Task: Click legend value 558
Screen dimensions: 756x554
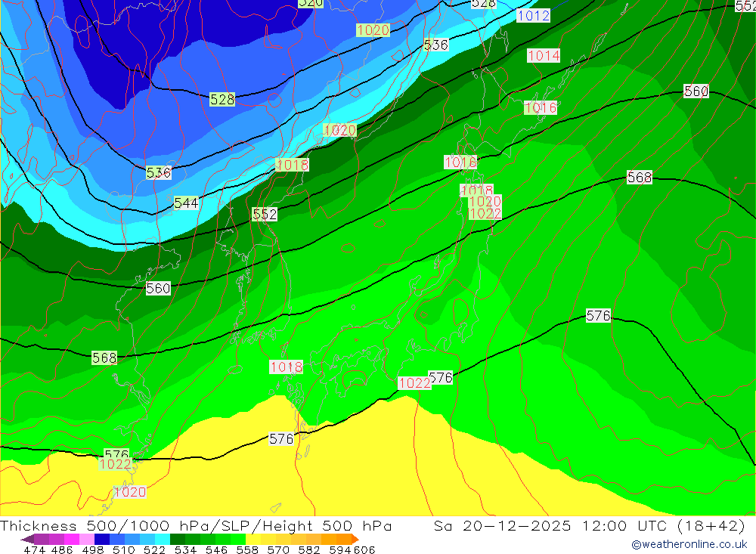Action: (247, 549)
